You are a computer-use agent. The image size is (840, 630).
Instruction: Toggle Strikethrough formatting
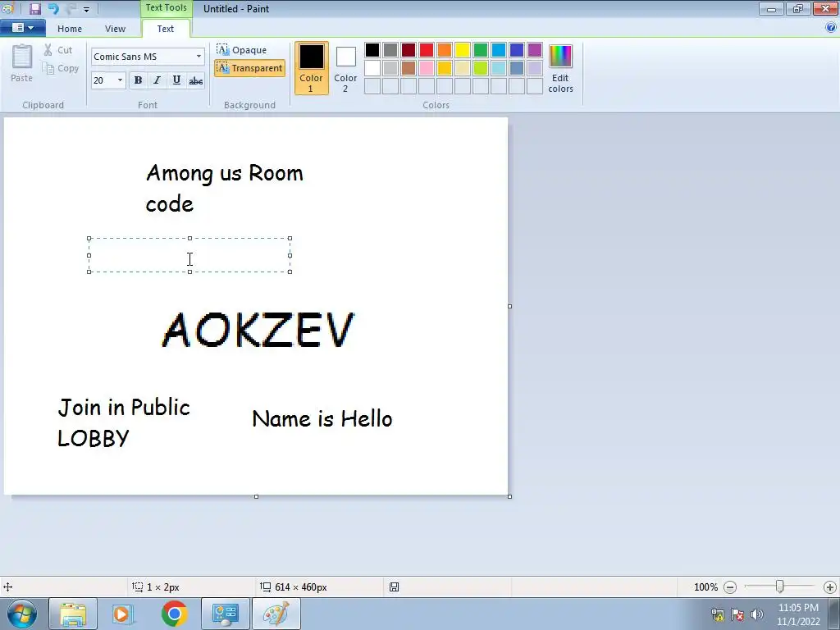195,80
